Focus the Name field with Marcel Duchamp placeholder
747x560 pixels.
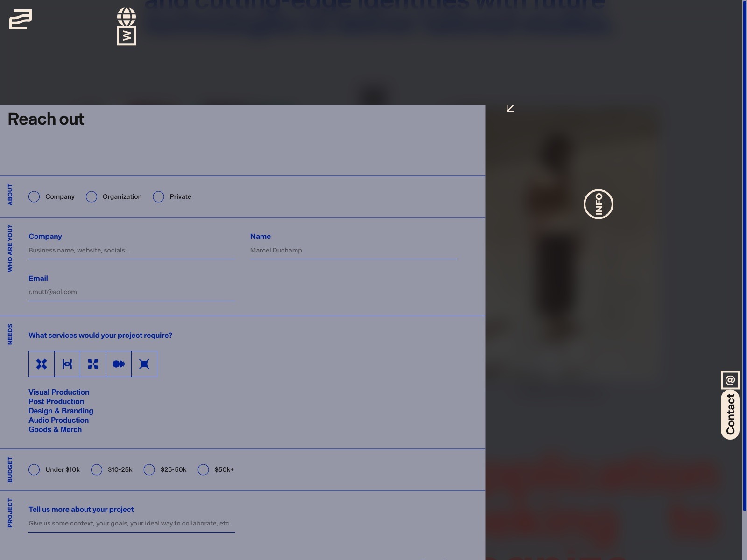[x=353, y=251]
